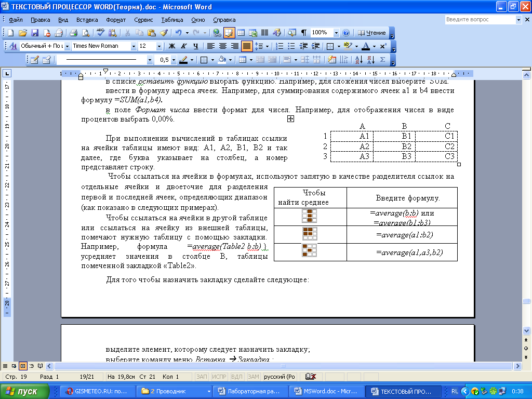The width and height of the screenshot is (532, 399).
Task: Align text right
Action: (x=234, y=46)
